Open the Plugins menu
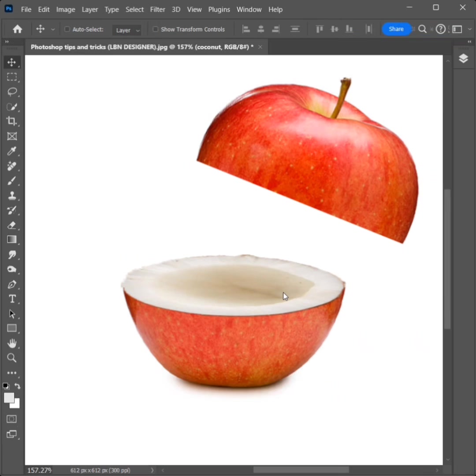Image resolution: width=476 pixels, height=476 pixels. coord(219,9)
